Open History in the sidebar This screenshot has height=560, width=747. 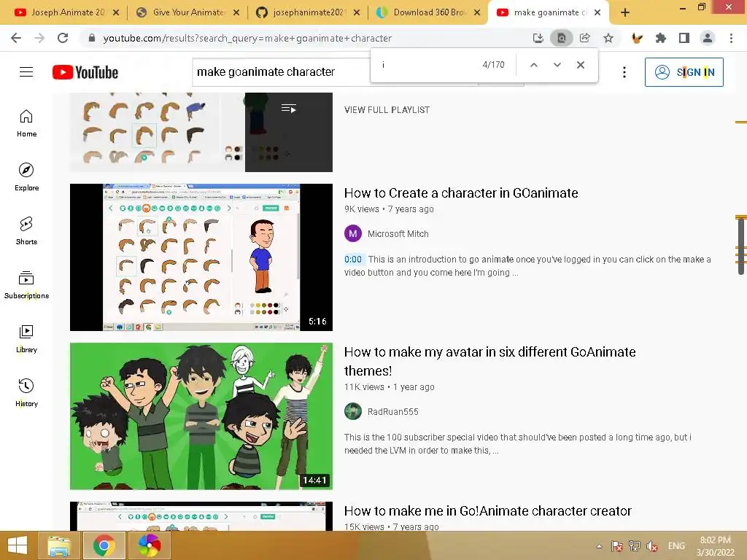point(26,392)
